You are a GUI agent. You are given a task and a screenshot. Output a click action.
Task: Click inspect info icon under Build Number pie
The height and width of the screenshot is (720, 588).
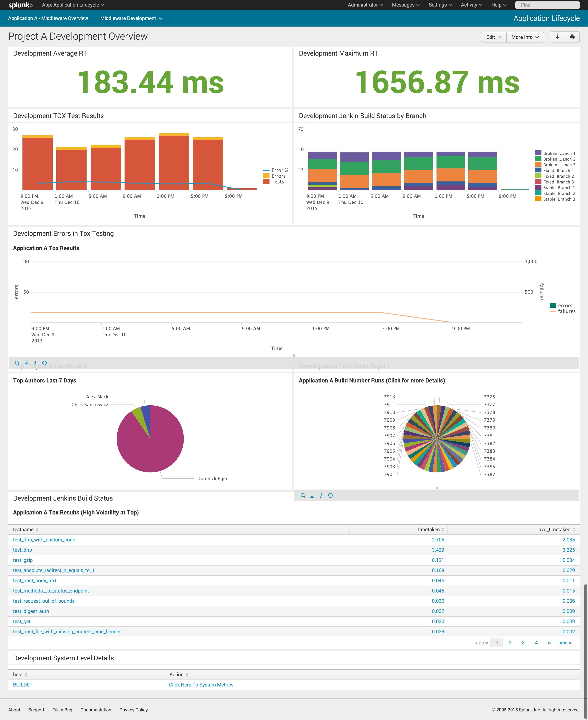point(321,496)
